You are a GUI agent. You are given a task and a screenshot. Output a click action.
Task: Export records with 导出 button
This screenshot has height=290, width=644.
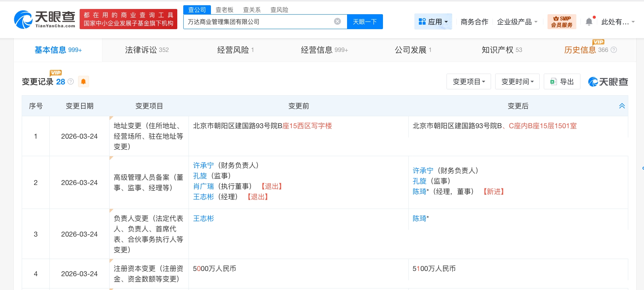tap(562, 81)
